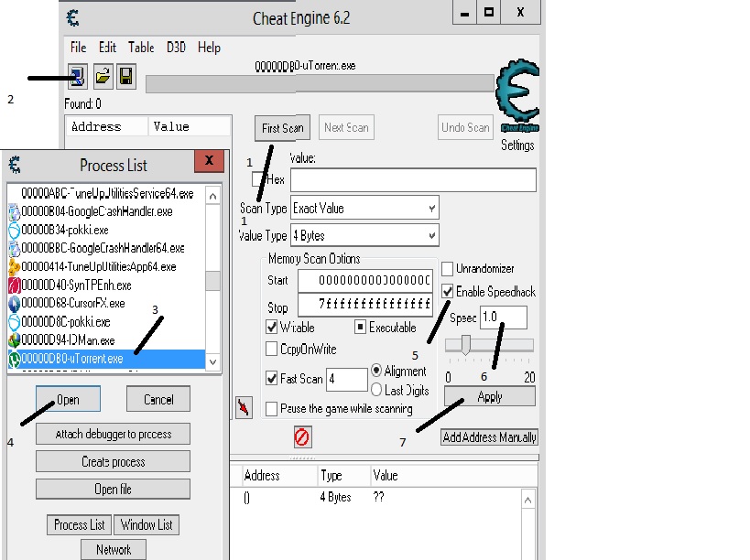Open Settings via Cheat Engine logo
Screen dimensions: 750x560
tap(519, 94)
